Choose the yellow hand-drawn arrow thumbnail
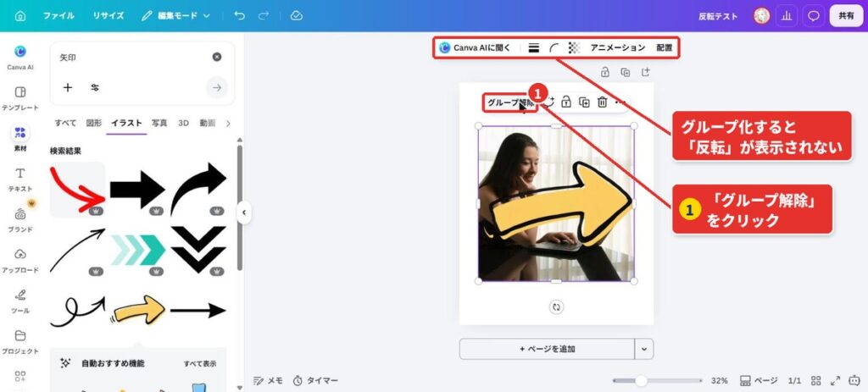Viewport: 868px width, 392px height. [x=138, y=310]
